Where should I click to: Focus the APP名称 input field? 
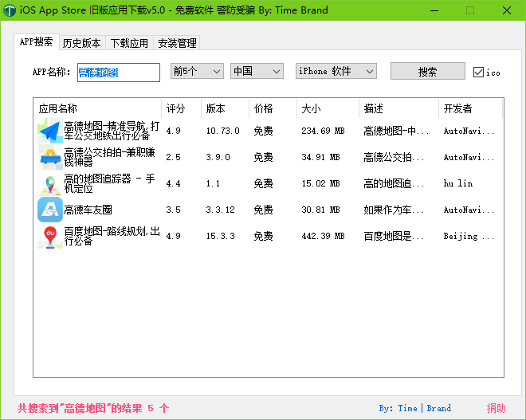coord(119,72)
